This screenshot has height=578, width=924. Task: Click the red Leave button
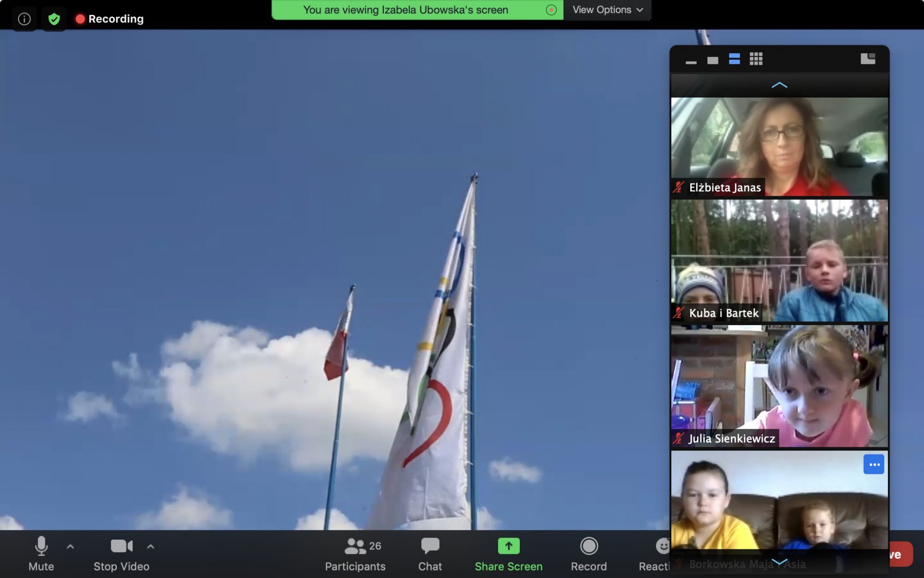[x=900, y=554]
